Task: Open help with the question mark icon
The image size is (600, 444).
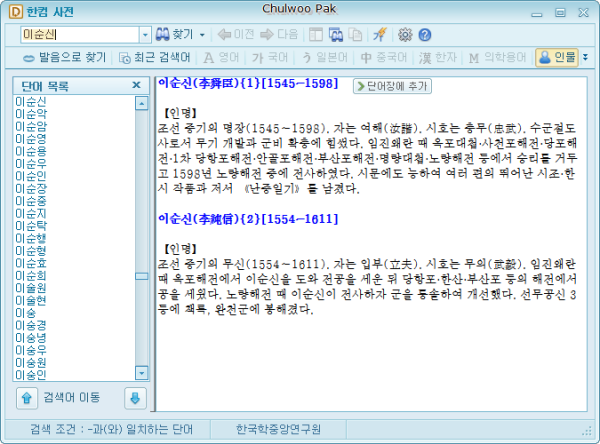Action: [x=425, y=35]
